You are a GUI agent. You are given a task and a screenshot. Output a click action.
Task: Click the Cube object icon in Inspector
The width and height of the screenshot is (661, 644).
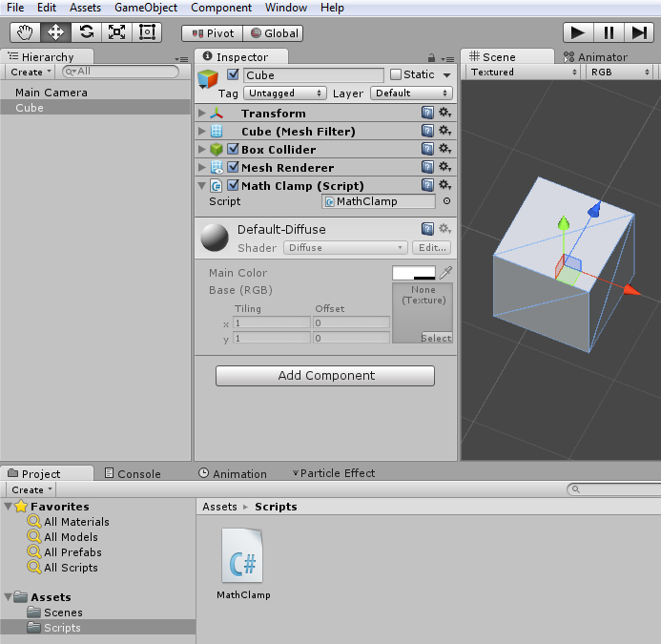click(x=208, y=79)
